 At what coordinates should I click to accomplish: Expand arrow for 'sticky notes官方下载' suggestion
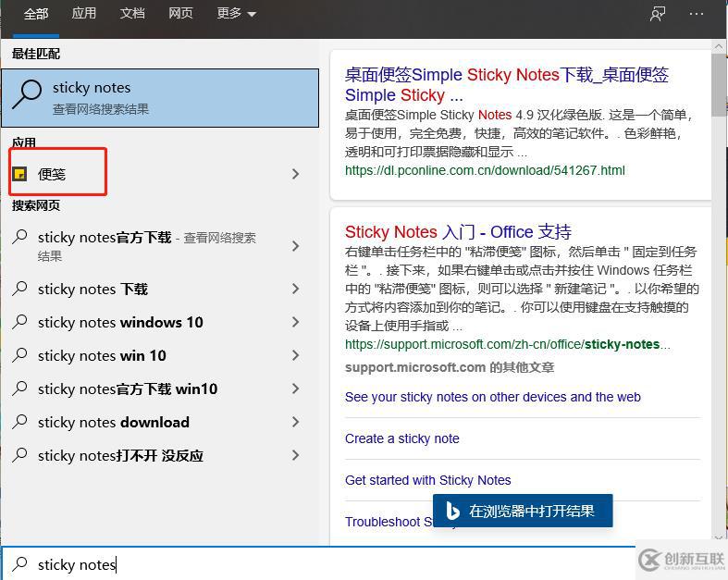295,246
